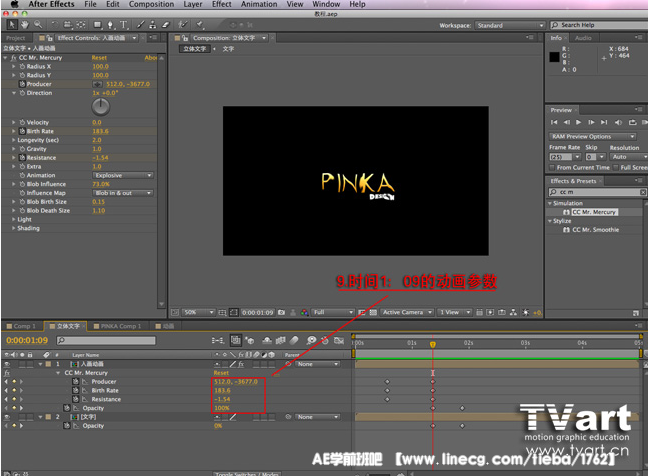
Task: Open the Animation Explosive dropdown
Action: 124,175
